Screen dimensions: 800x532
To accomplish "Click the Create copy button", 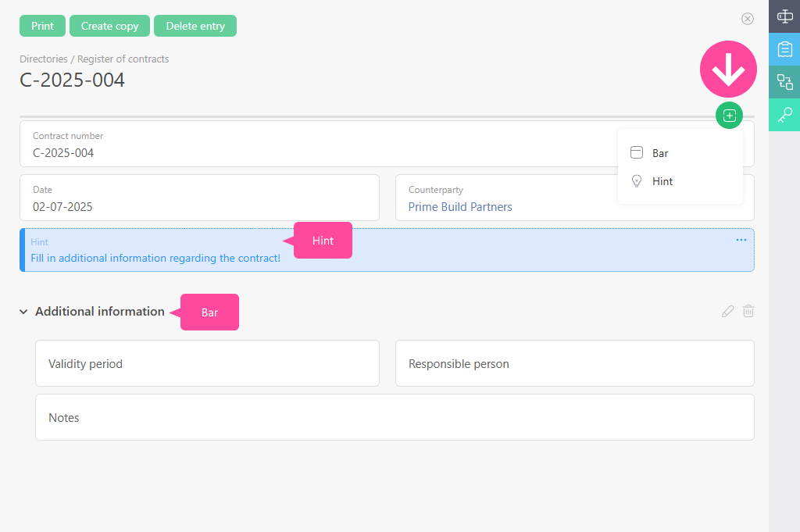I will pyautogui.click(x=109, y=26).
